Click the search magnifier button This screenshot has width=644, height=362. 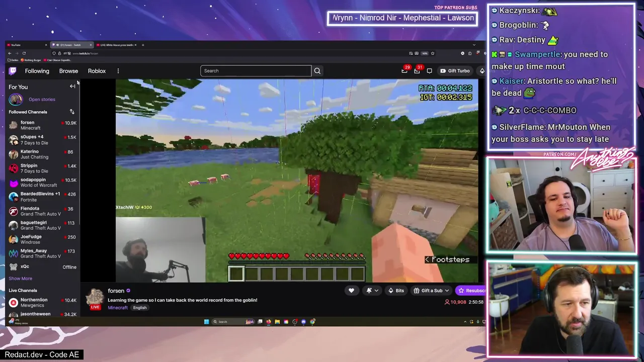[x=317, y=71]
